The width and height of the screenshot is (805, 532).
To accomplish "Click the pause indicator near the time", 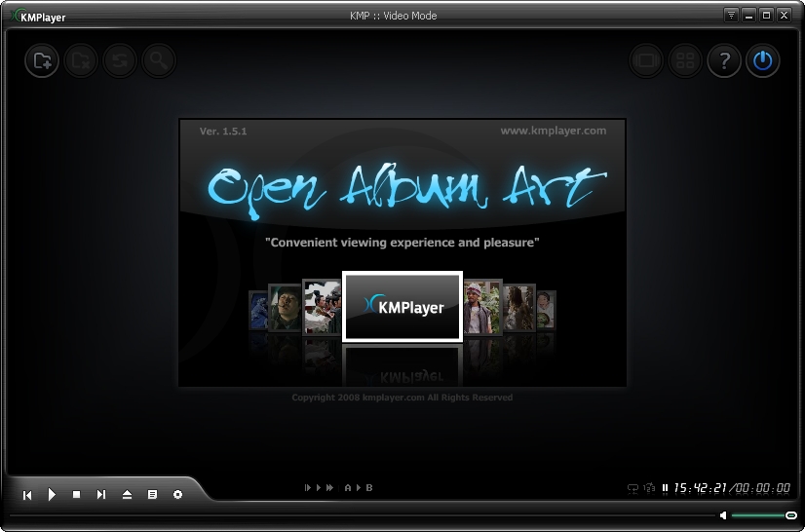I will (666, 488).
